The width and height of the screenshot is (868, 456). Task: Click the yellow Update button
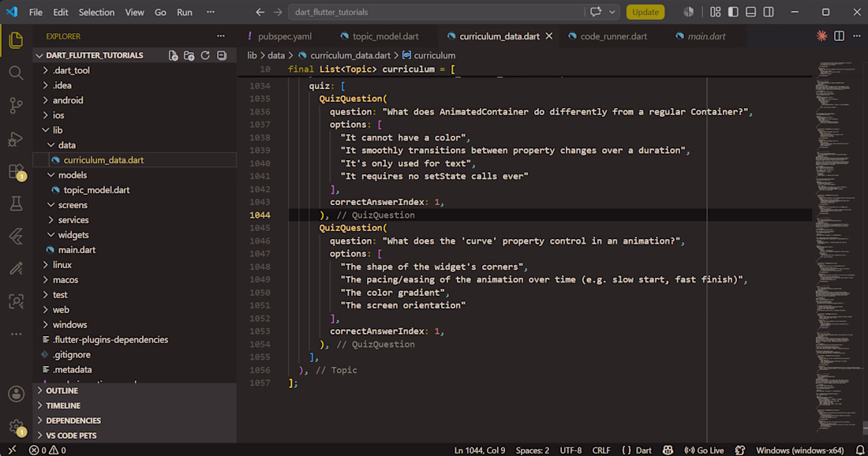click(x=645, y=12)
